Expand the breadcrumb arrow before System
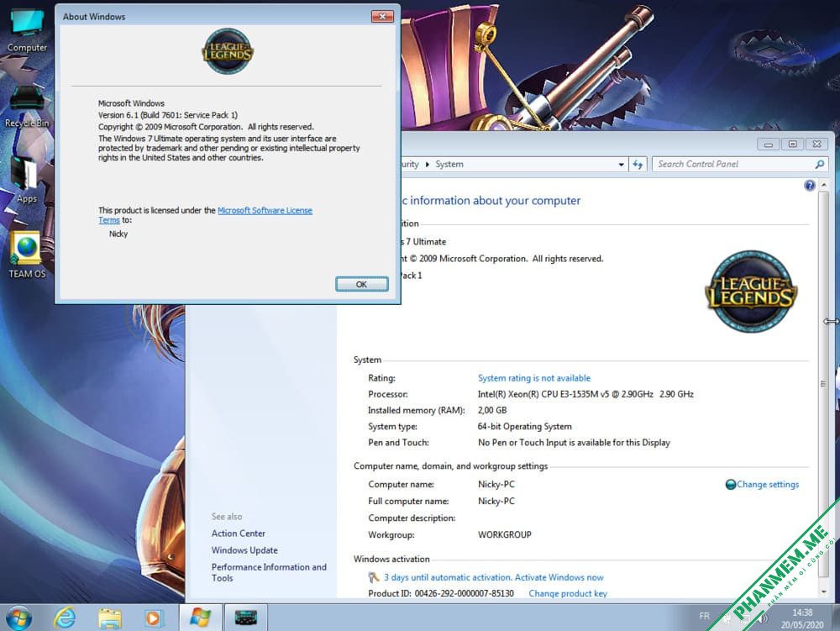 coord(427,165)
